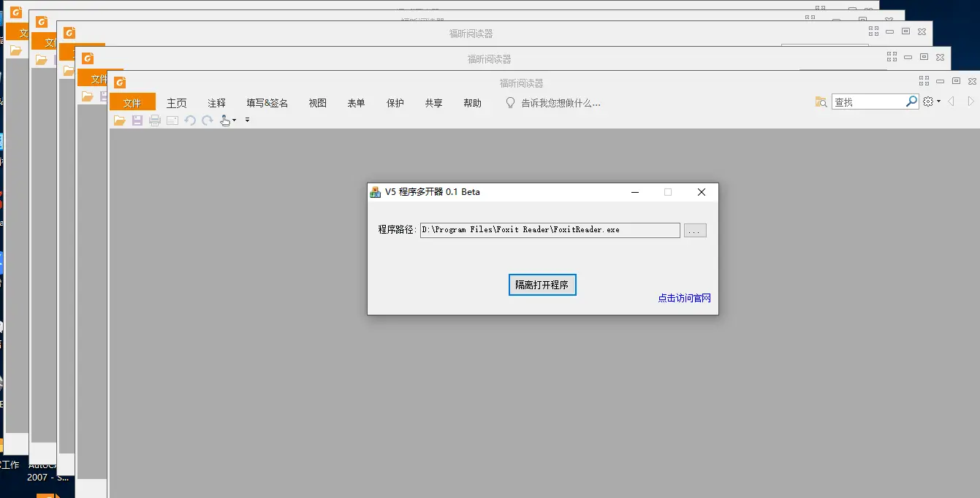Switch to the 保护 ribbon tab

(x=395, y=103)
